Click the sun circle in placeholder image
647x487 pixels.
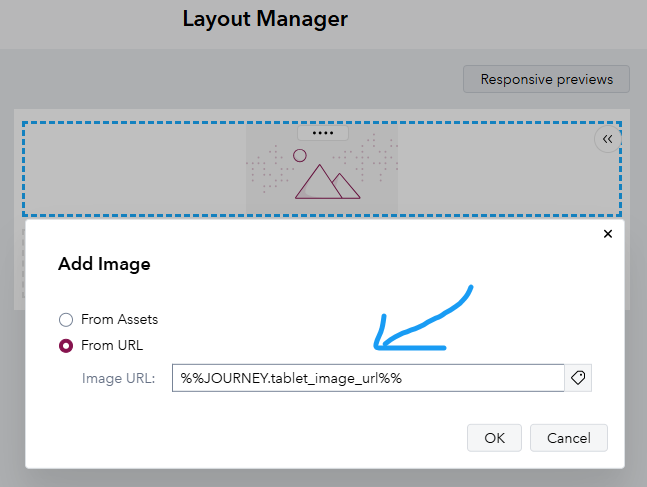(300, 155)
